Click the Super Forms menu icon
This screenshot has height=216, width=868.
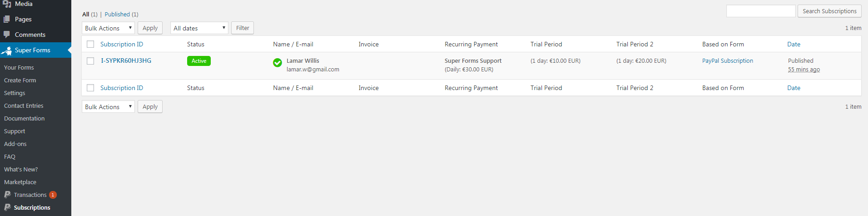7,50
